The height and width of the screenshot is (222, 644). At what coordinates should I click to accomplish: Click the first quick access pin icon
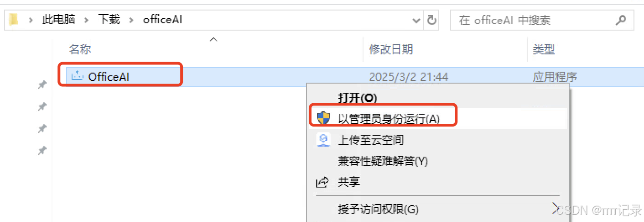coord(42,85)
